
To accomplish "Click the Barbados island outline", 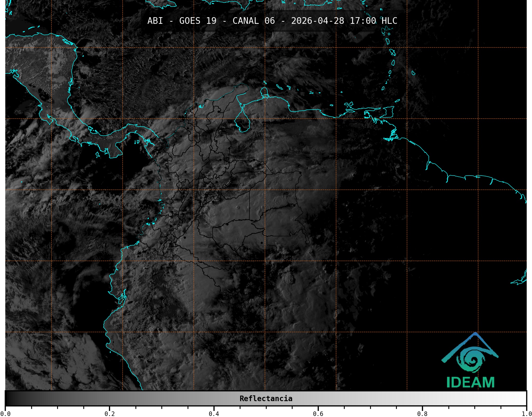I will point(413,73).
